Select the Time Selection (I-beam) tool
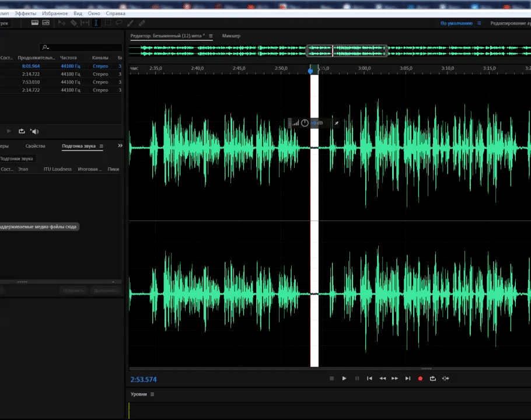Screen dimensions: 531x420 tap(96, 23)
